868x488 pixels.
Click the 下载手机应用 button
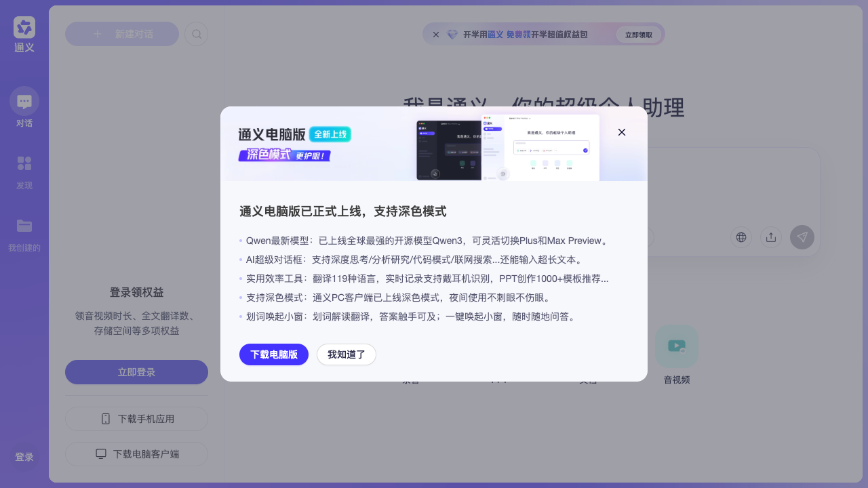pyautogui.click(x=136, y=418)
